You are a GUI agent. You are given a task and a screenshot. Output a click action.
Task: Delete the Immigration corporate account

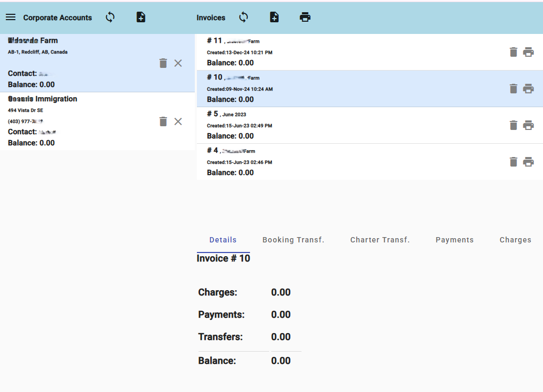point(163,121)
